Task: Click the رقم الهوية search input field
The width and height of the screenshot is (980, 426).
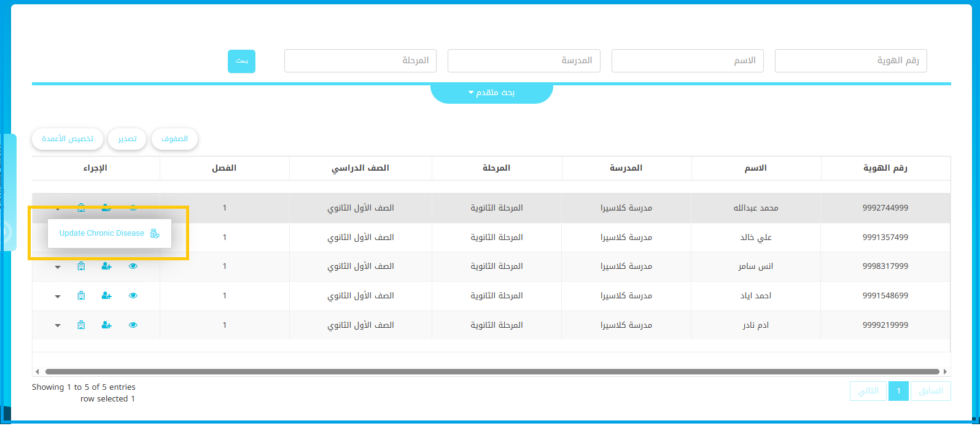Action: 850,61
